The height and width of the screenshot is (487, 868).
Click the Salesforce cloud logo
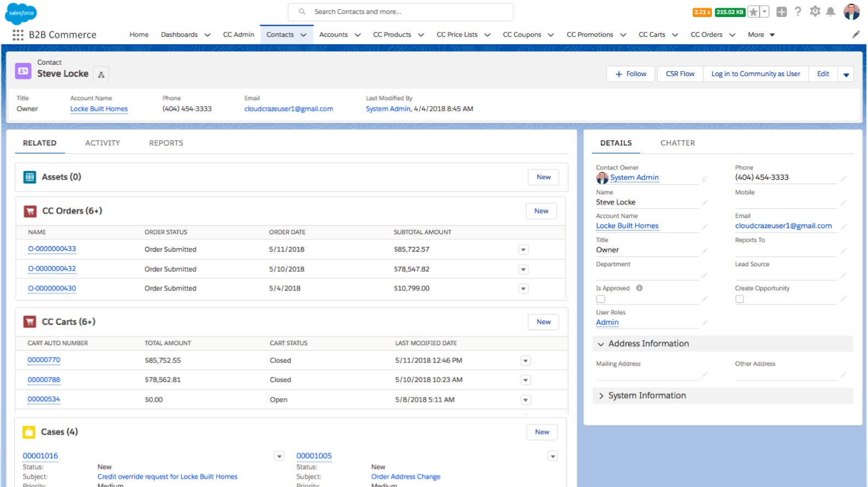pyautogui.click(x=21, y=13)
